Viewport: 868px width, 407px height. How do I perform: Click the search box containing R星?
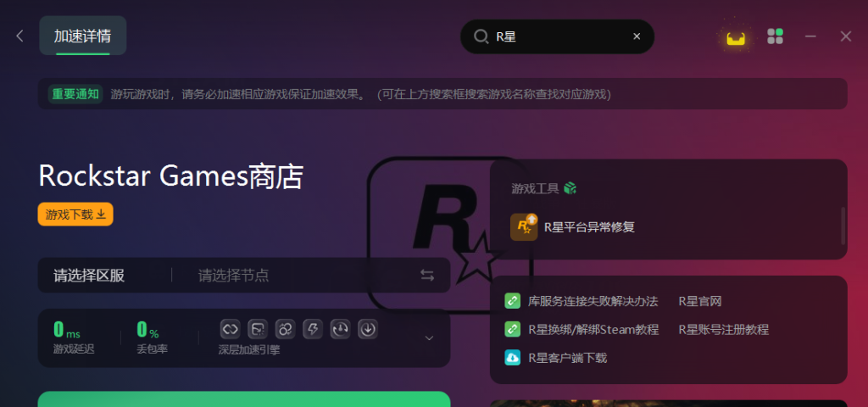tap(558, 36)
